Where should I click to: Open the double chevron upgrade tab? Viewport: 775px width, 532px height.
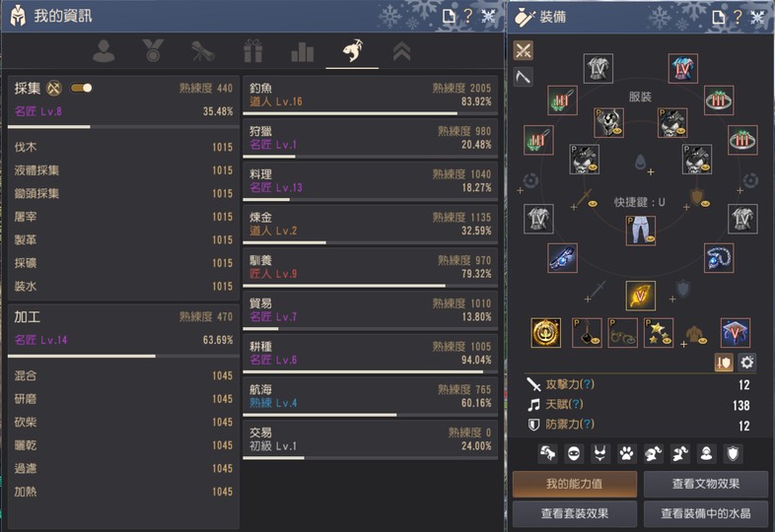coord(402,51)
